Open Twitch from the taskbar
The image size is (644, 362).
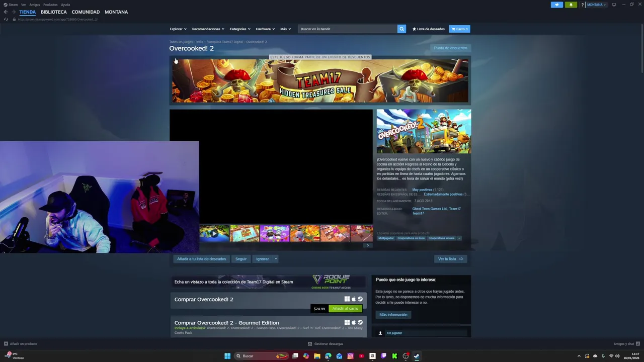(383, 356)
